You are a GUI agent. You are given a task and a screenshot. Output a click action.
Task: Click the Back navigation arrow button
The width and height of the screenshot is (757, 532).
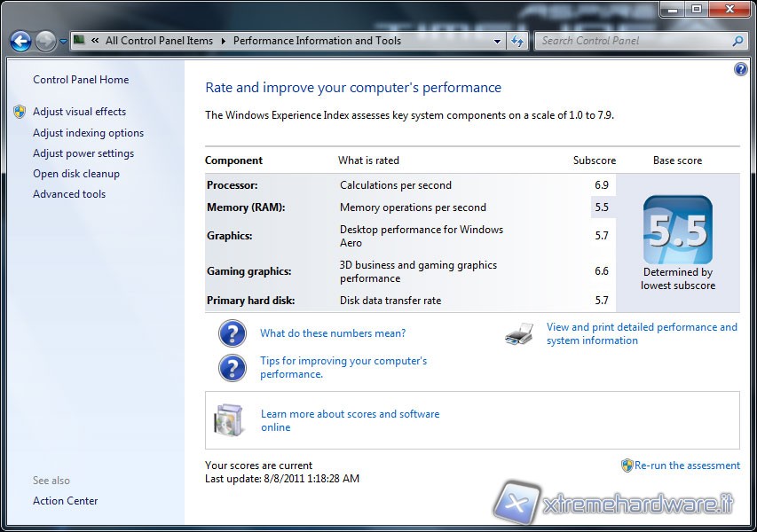pos(20,41)
